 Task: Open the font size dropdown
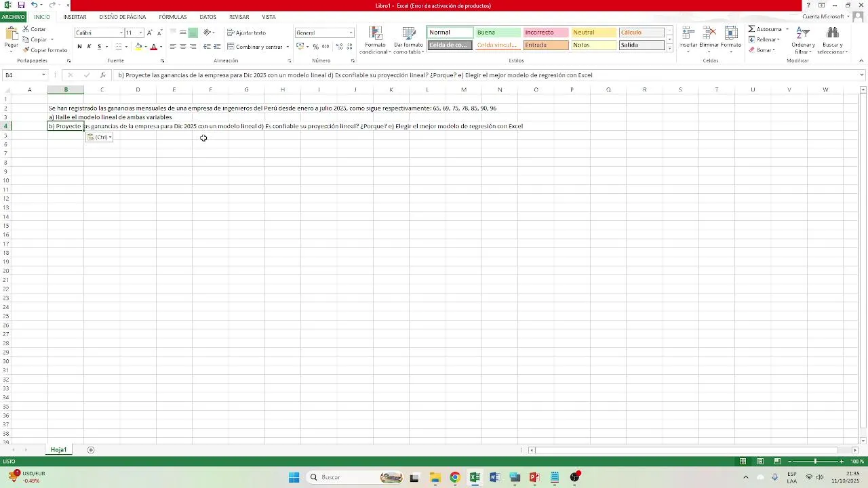(x=140, y=33)
